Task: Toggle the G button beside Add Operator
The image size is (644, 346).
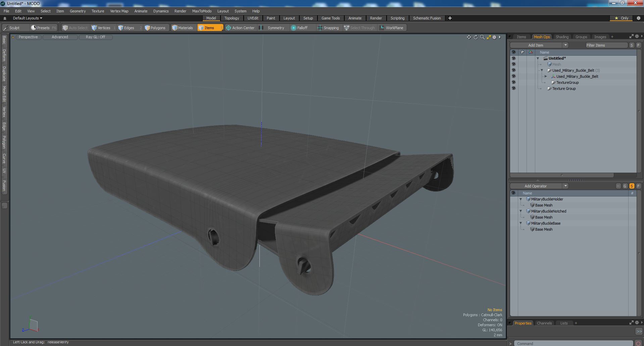Action: coord(625,186)
